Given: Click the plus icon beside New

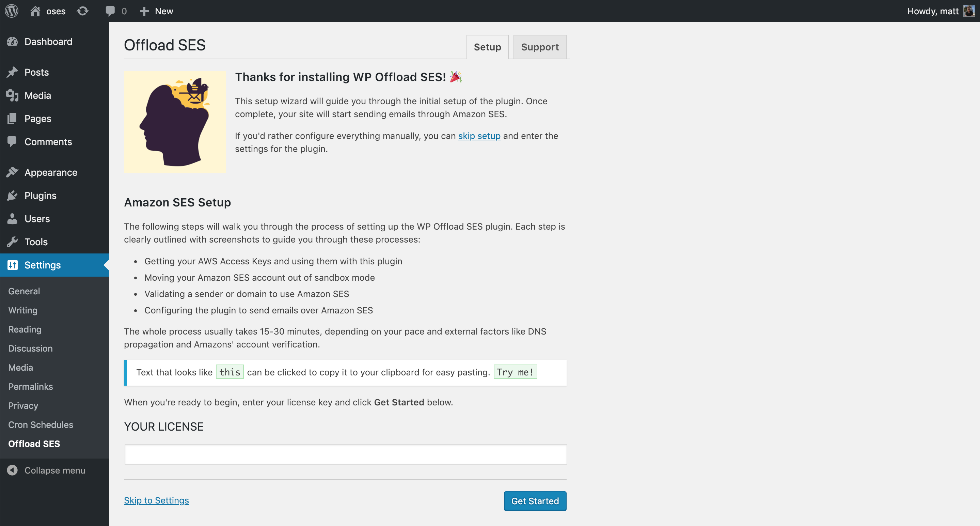Looking at the screenshot, I should point(144,11).
